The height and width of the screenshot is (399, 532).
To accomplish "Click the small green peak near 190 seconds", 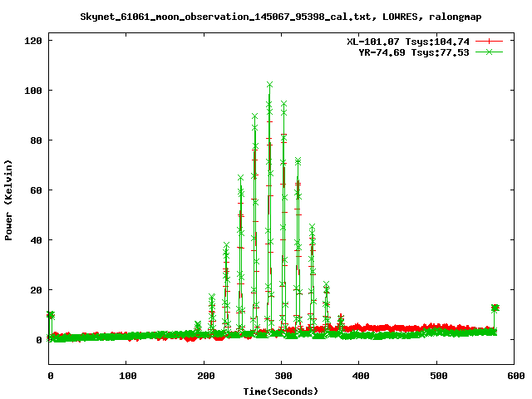I will (198, 326).
